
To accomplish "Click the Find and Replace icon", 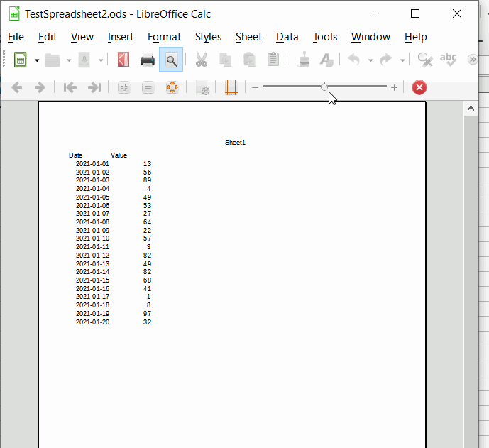I will coord(424,60).
